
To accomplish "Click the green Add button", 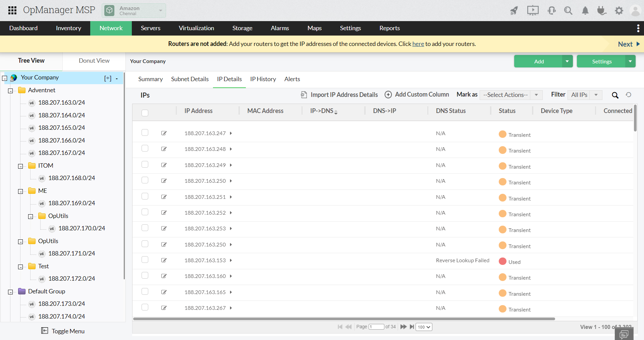I will [x=539, y=61].
